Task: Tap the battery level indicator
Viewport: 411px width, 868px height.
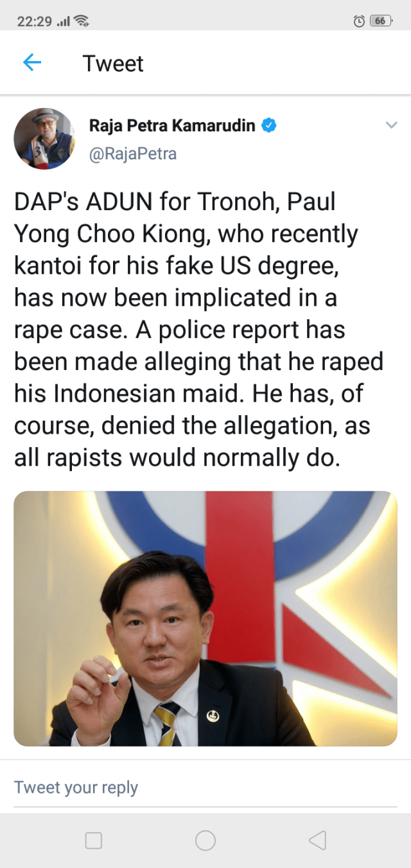Action: pos(381,21)
